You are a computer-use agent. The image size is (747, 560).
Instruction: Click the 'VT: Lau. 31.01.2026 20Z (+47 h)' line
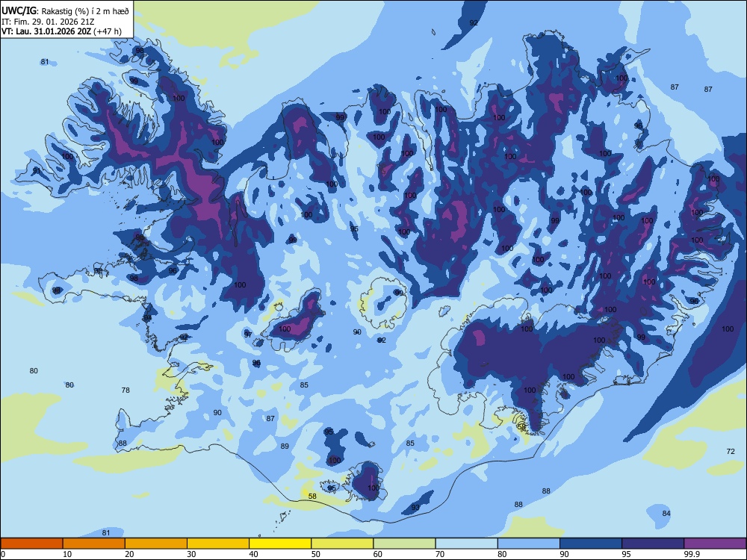coord(61,31)
